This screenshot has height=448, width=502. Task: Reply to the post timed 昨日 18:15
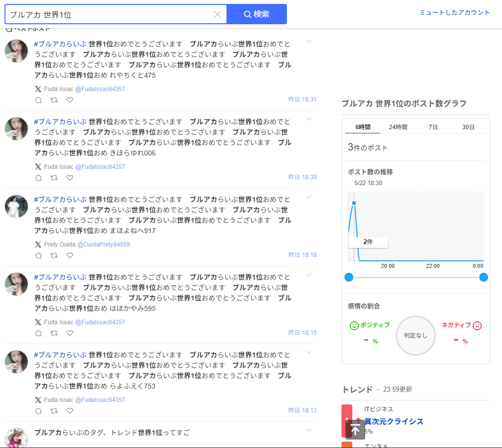tap(39, 333)
